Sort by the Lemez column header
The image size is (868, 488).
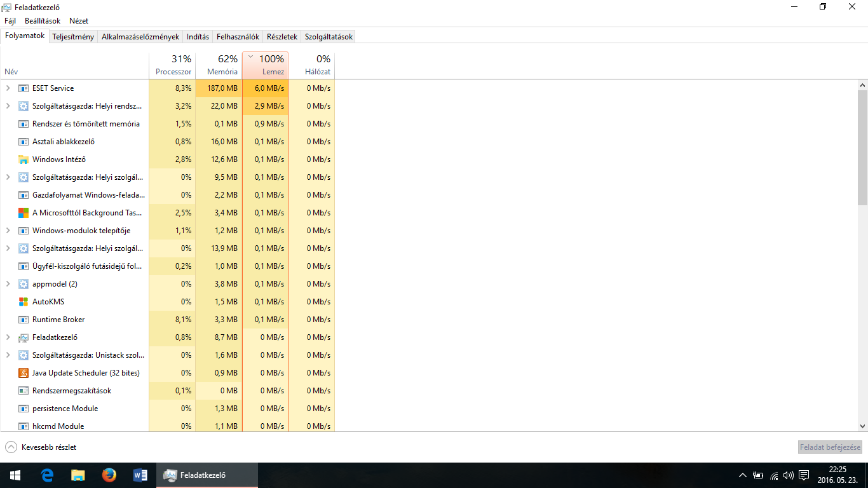265,65
